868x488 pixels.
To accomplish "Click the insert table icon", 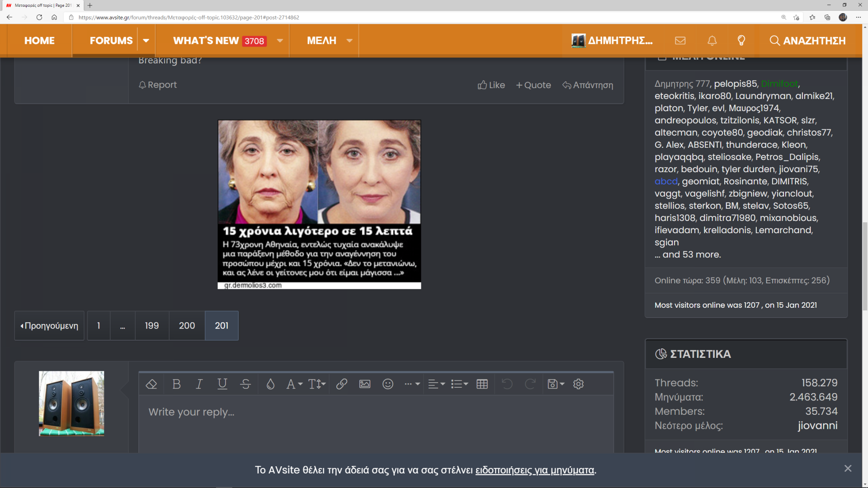I will pos(482,384).
